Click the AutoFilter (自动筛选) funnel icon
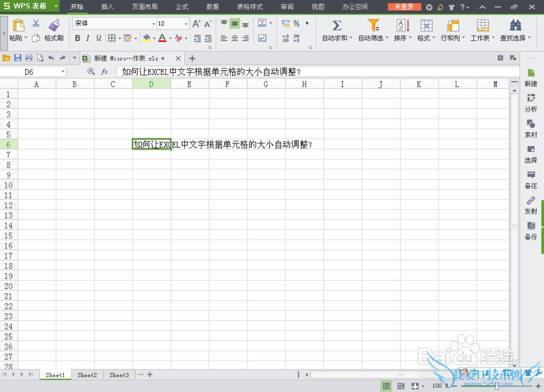544x392 pixels. point(373,26)
